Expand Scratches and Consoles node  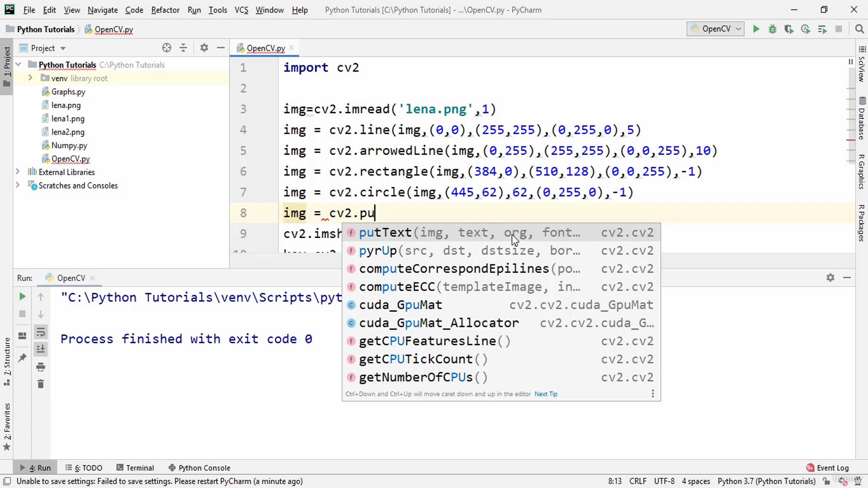pos(18,185)
